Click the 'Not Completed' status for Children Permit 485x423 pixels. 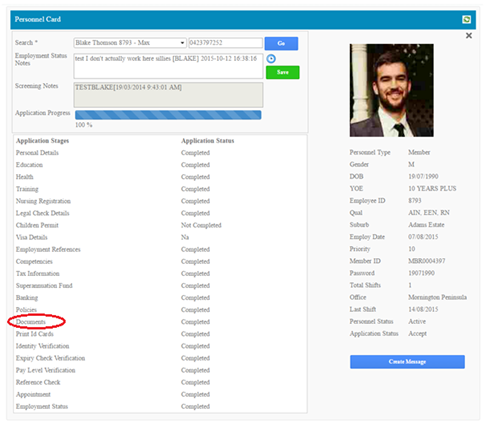(x=201, y=225)
